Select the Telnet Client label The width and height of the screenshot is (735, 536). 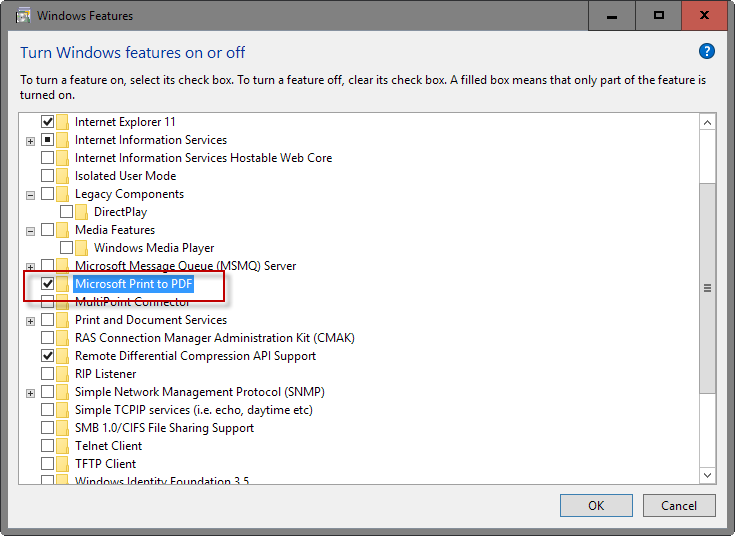tap(108, 445)
